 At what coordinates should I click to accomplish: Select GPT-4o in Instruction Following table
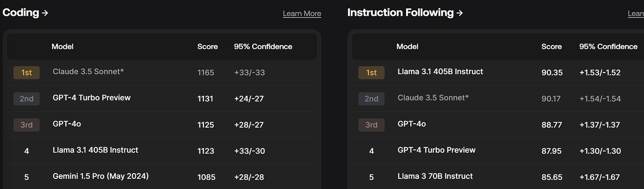411,124
